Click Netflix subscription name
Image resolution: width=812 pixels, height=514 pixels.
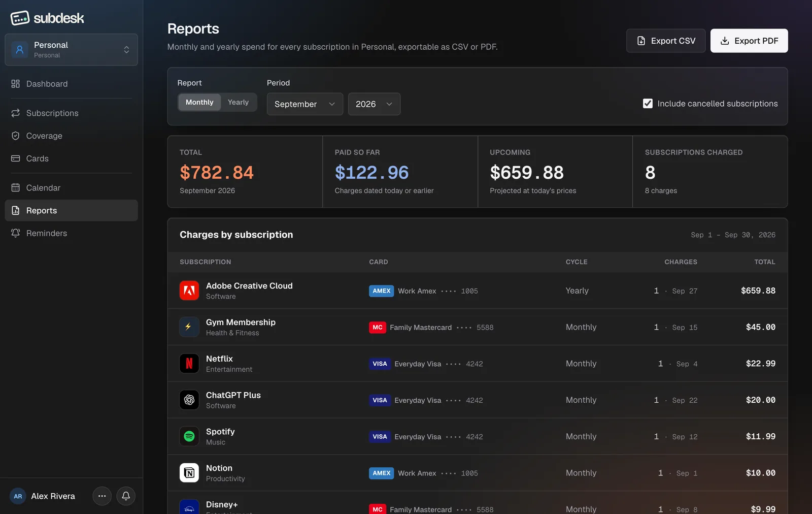[x=219, y=359]
